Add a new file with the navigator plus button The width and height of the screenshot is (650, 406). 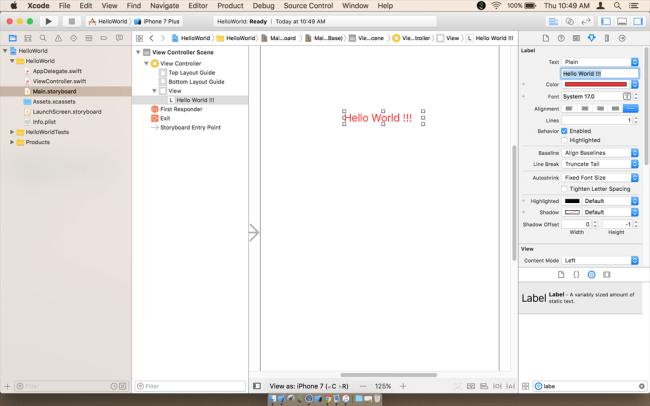[x=7, y=386]
